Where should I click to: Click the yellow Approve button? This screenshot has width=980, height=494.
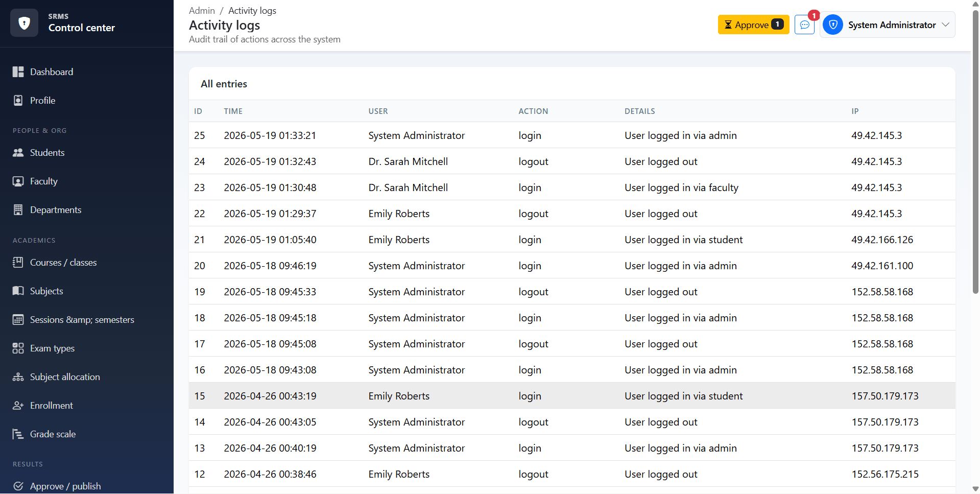753,25
